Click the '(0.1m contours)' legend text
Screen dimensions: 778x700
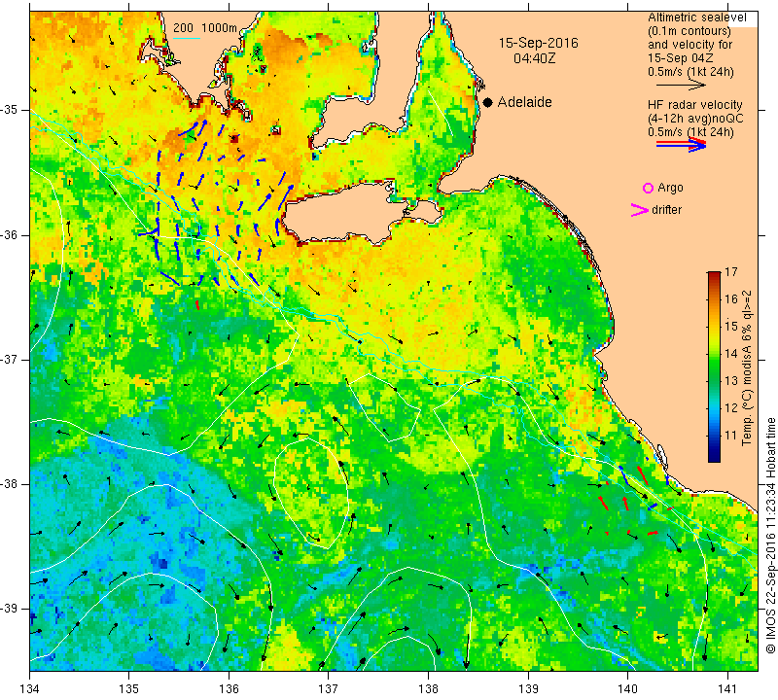point(690,31)
